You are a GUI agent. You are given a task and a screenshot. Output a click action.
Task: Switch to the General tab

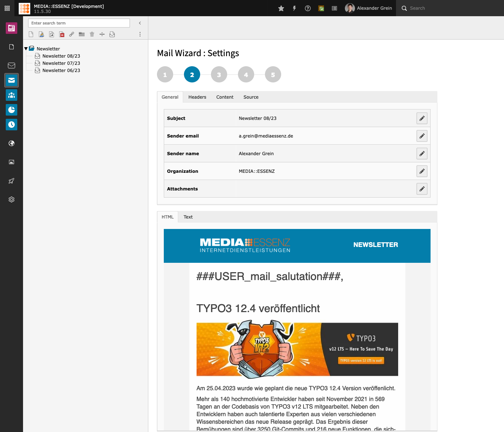pyautogui.click(x=170, y=97)
